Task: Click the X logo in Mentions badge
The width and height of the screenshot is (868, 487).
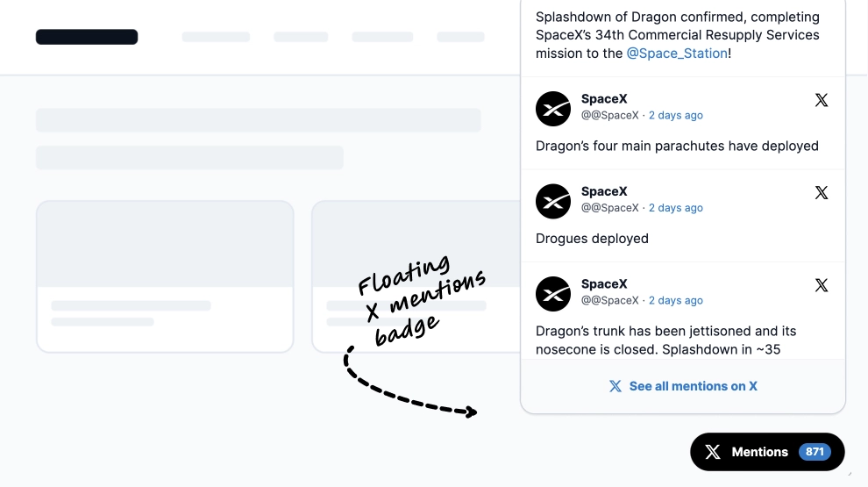Action: (x=713, y=452)
